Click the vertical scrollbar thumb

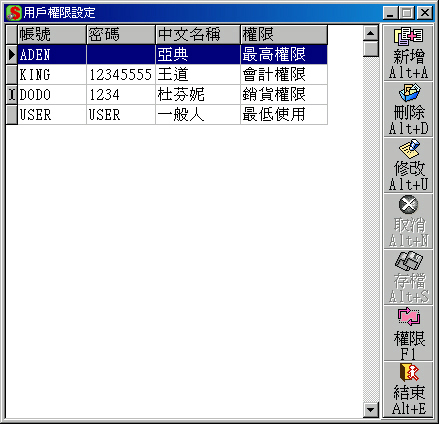click(x=370, y=49)
